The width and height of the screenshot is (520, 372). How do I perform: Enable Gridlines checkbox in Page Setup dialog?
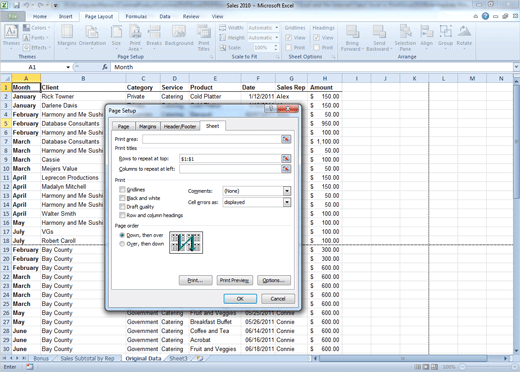click(x=122, y=189)
